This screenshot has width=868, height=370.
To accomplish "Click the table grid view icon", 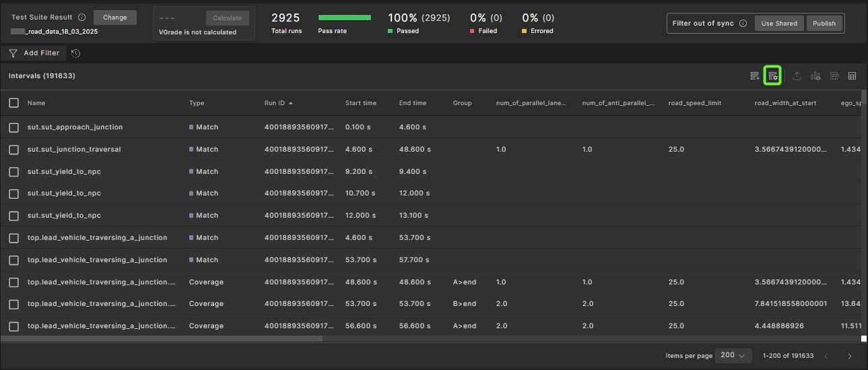I will (x=852, y=76).
